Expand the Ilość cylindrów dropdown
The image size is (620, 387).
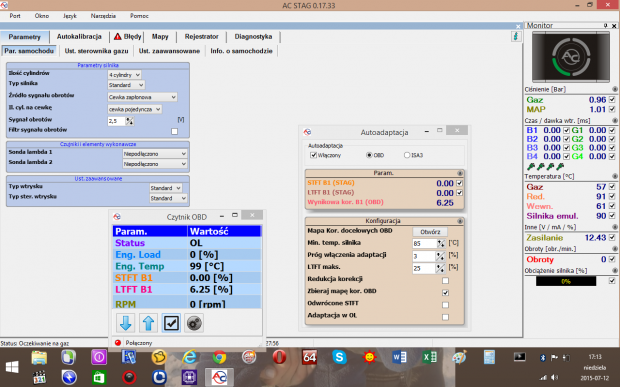tap(124, 75)
